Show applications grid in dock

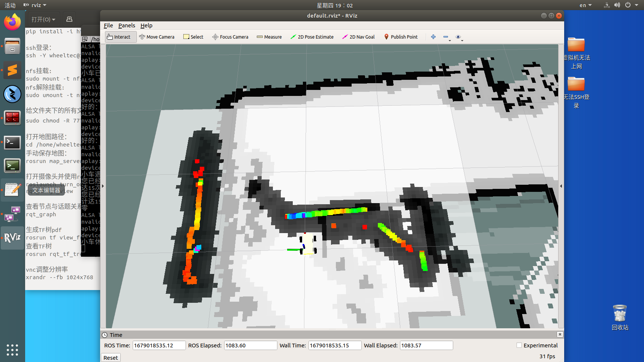(x=12, y=350)
